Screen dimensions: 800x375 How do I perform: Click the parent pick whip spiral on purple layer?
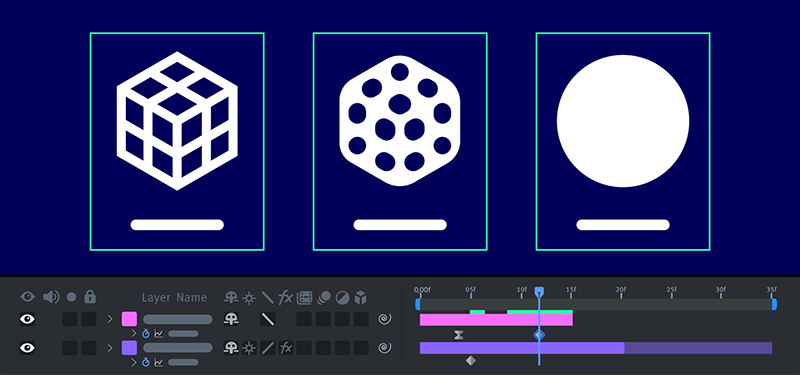pyautogui.click(x=385, y=348)
